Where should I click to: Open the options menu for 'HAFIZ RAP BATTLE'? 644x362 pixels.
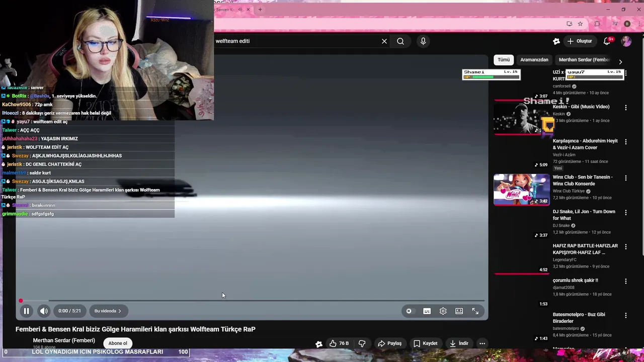tap(626, 247)
